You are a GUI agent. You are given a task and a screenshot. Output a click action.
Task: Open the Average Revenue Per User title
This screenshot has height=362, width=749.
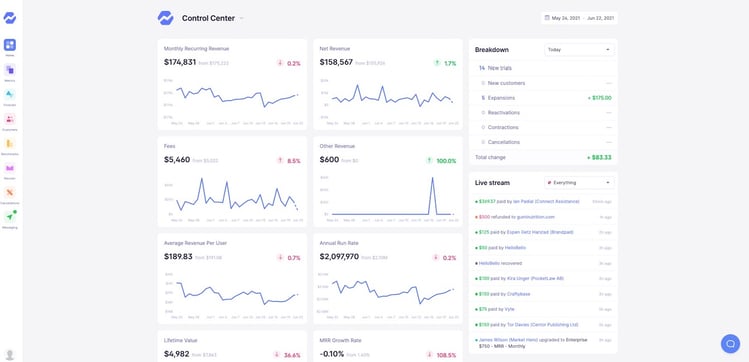[x=195, y=243]
